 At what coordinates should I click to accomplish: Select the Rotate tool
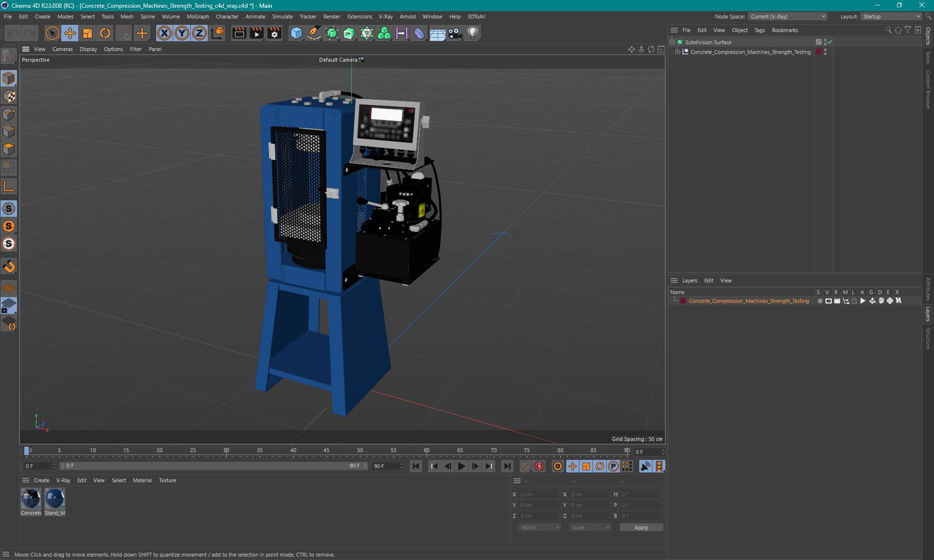(x=105, y=33)
